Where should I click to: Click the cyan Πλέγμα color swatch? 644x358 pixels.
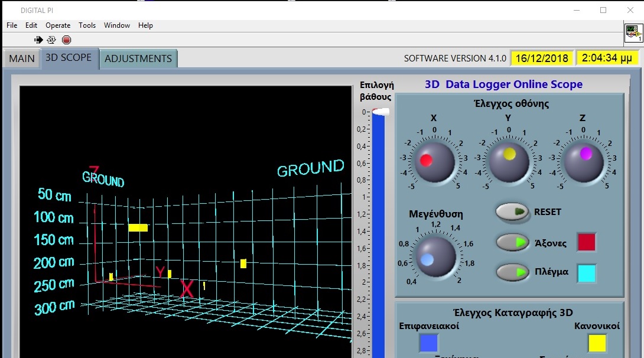point(587,274)
